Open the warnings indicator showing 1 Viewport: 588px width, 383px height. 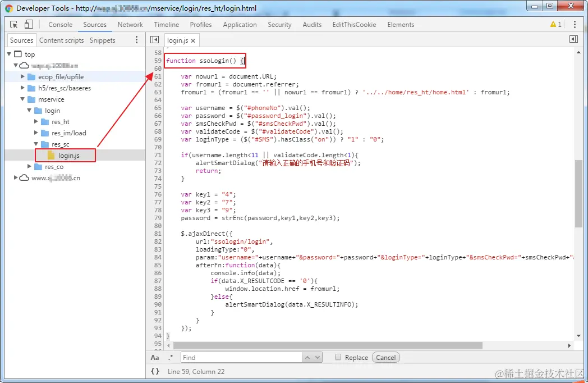tap(556, 24)
